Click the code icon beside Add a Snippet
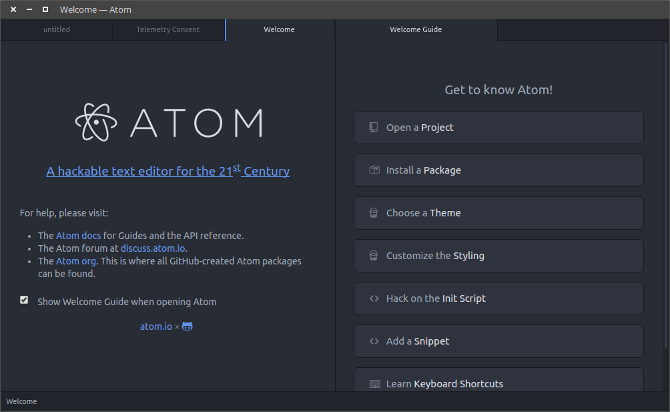The width and height of the screenshot is (670, 412). 374,341
